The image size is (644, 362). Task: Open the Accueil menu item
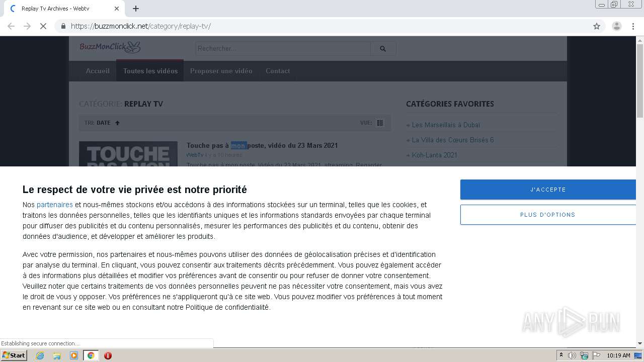98,71
